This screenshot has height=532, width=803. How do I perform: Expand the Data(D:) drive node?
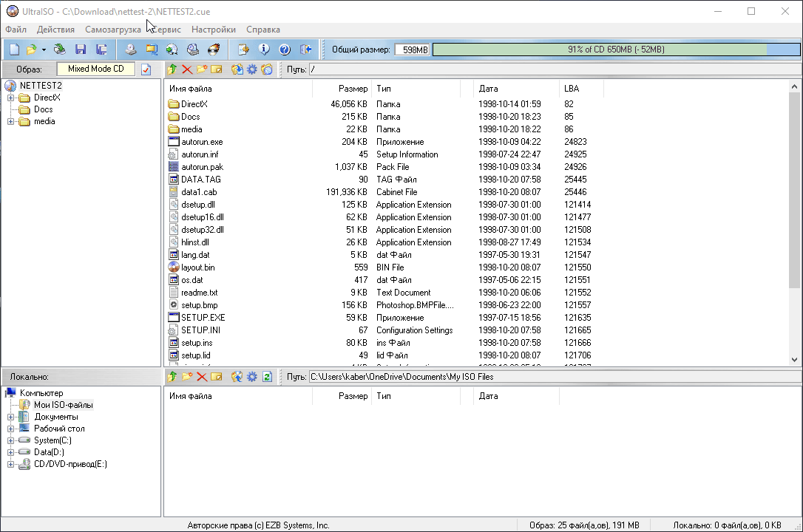click(x=10, y=452)
